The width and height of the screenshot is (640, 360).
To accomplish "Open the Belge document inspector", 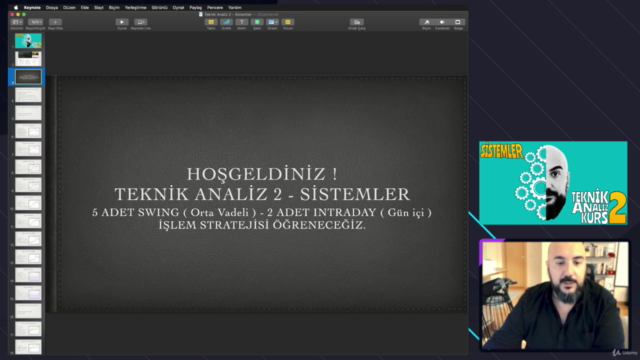I will tap(458, 22).
